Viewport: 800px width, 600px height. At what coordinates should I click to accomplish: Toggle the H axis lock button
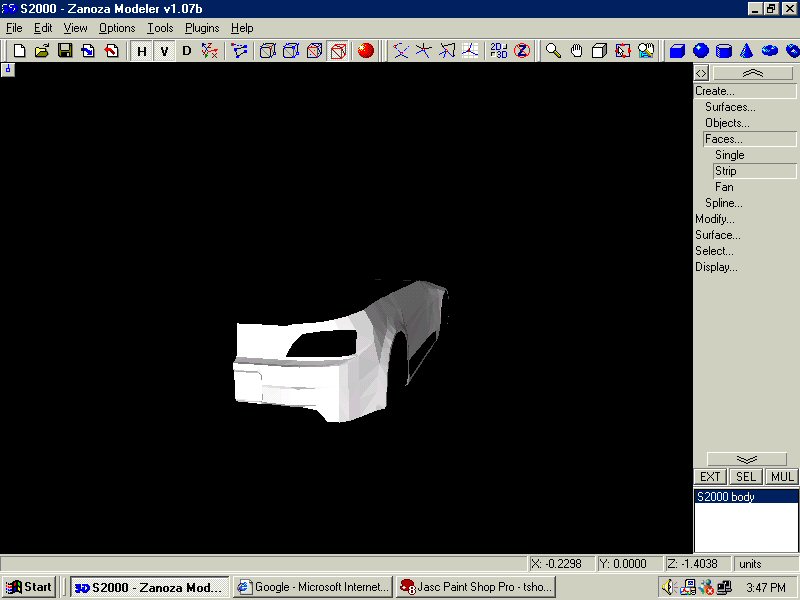point(141,51)
